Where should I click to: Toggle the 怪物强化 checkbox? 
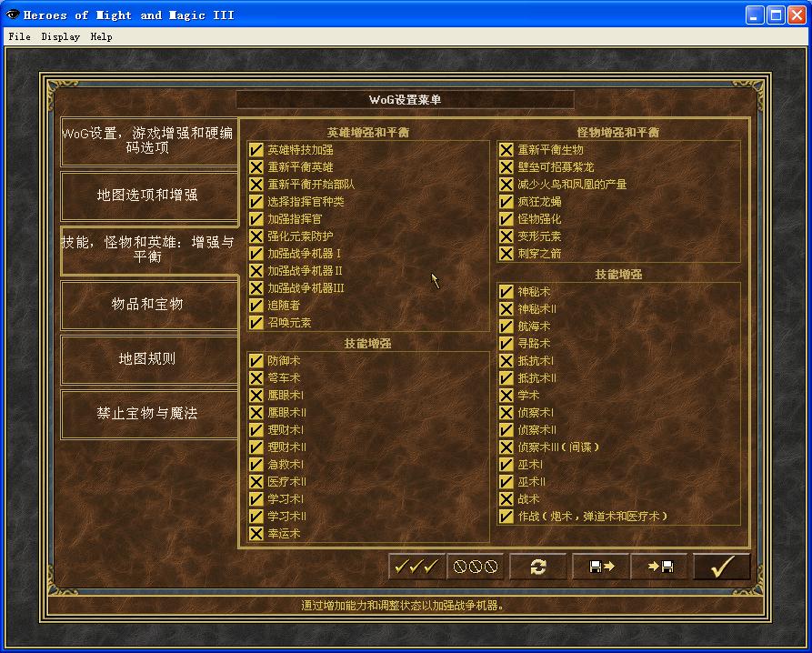[x=506, y=219]
